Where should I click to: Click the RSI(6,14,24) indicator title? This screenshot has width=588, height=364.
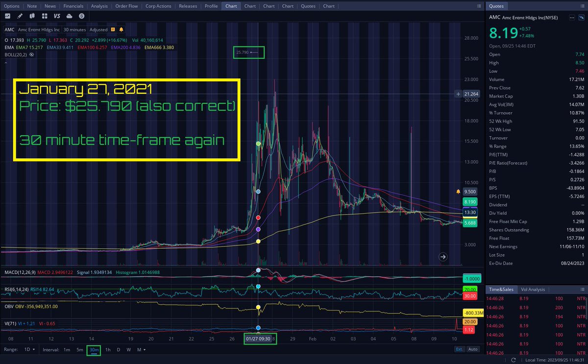pos(16,290)
